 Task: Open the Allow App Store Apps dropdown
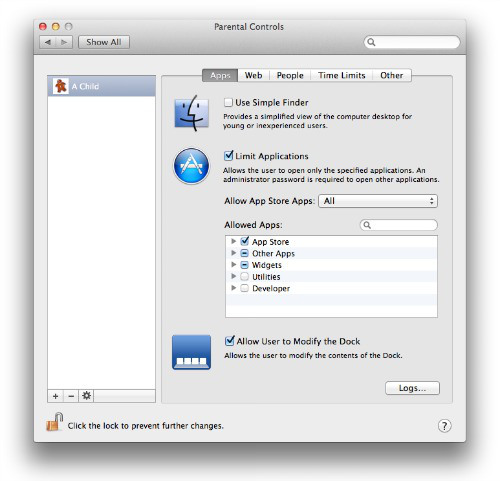coord(378,201)
